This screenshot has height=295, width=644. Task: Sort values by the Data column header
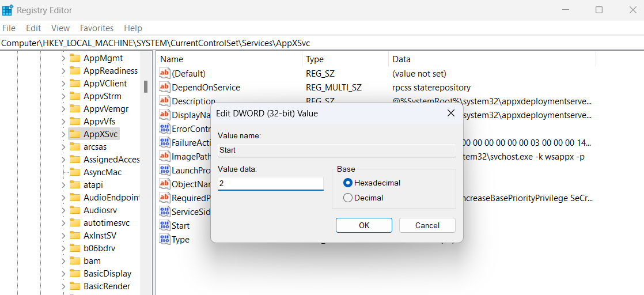pos(492,59)
